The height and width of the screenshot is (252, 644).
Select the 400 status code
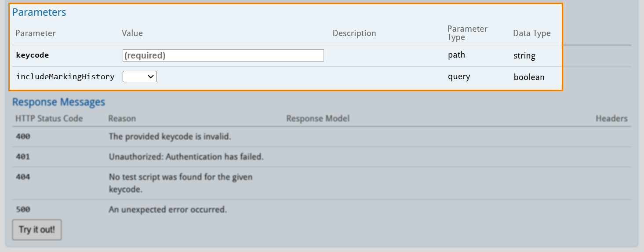coord(23,136)
